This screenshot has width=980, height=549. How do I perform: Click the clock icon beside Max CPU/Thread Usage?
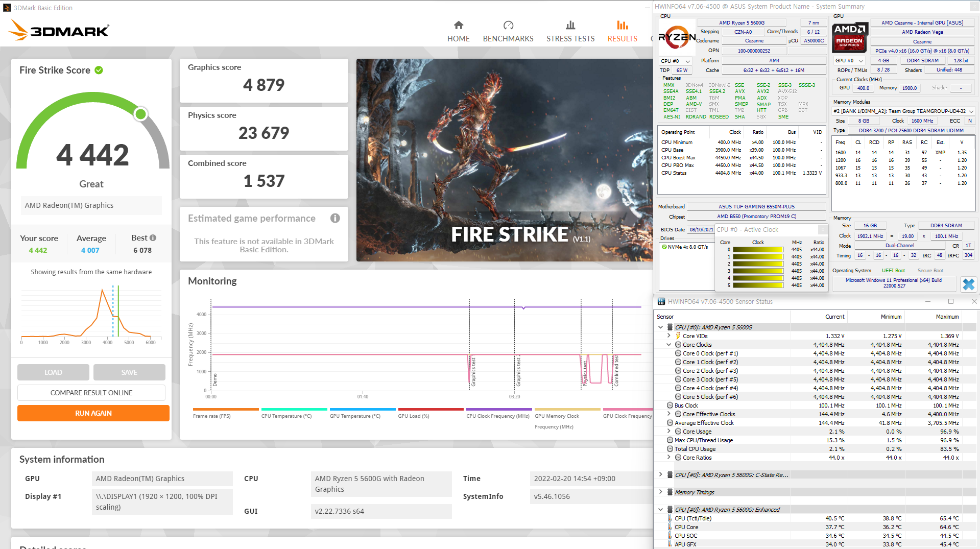670,440
